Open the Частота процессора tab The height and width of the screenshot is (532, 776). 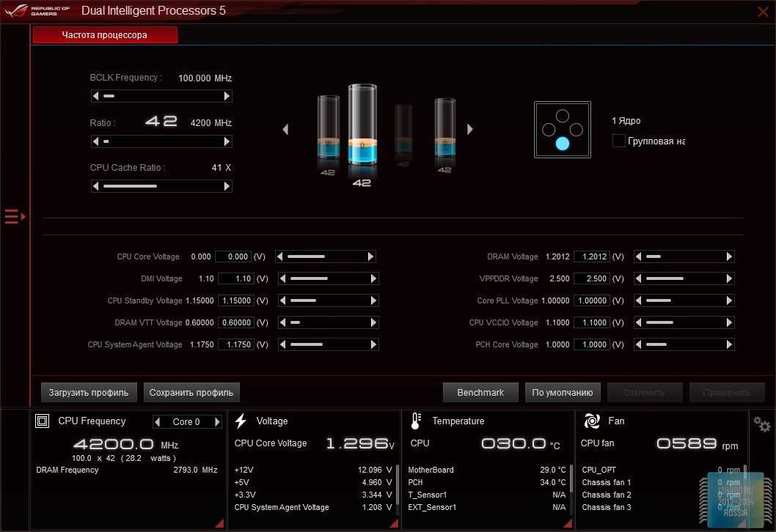105,35
